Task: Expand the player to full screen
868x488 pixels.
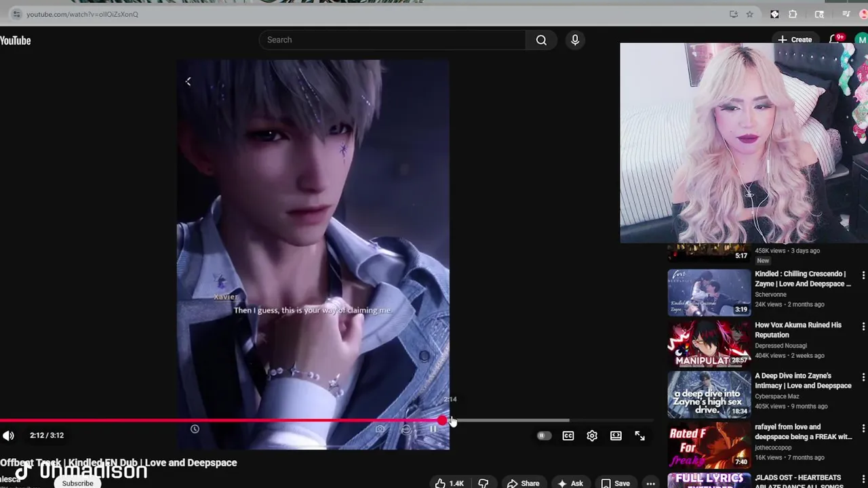Action: pyautogui.click(x=639, y=436)
